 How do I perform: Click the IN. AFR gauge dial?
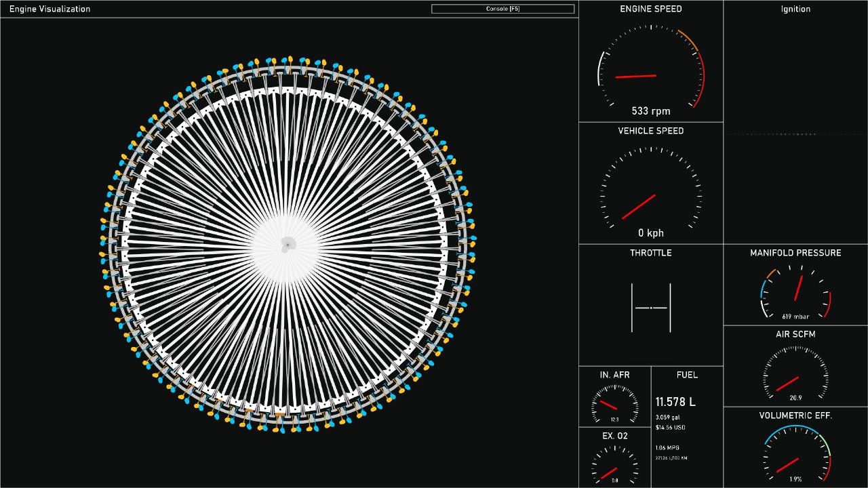[x=614, y=405]
